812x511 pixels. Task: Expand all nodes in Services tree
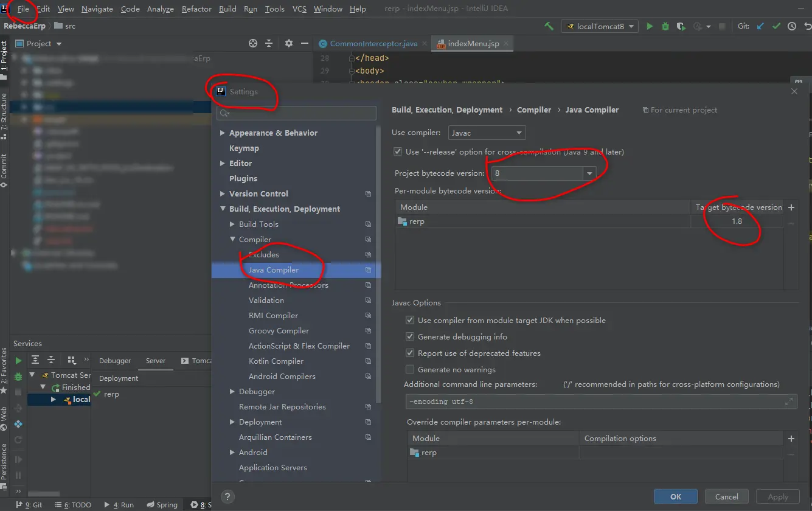tap(35, 360)
